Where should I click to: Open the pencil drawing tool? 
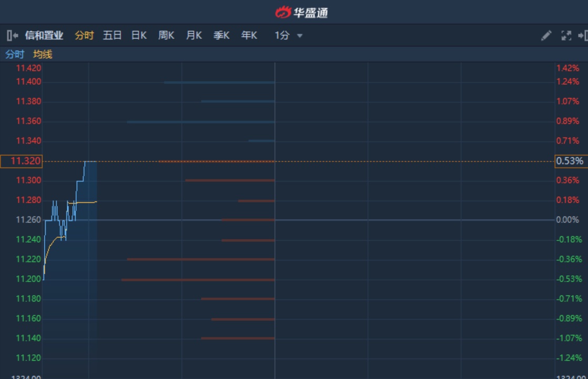tap(546, 36)
